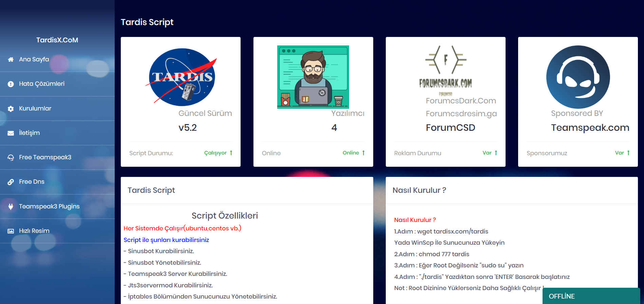Image resolution: width=644 pixels, height=304 pixels.
Task: Click the Sinusbot Yönetebilirsiniz line
Action: tap(162, 263)
